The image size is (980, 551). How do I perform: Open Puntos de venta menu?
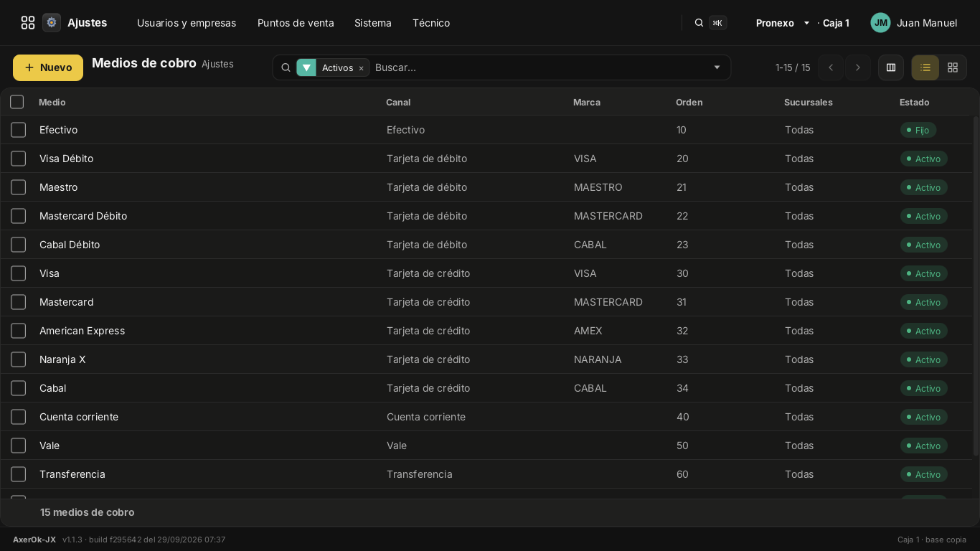[x=296, y=23]
